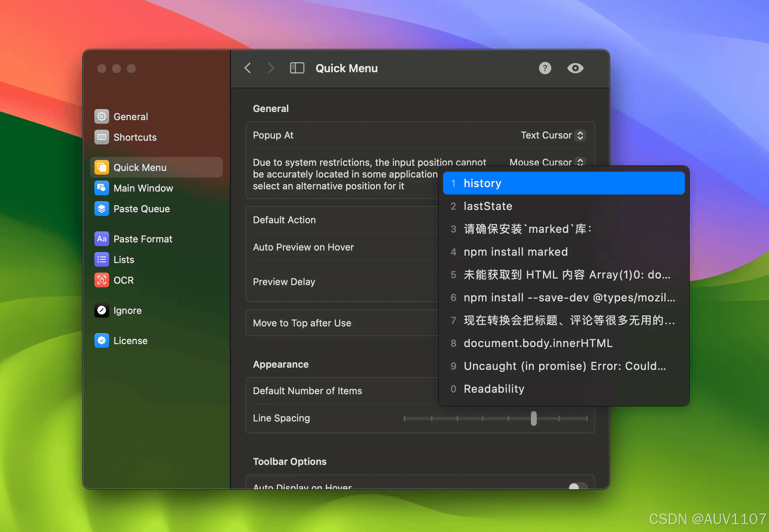The height and width of the screenshot is (532, 769).
Task: Pick 'document.body.innerHTML' from the list
Action: [x=537, y=343]
